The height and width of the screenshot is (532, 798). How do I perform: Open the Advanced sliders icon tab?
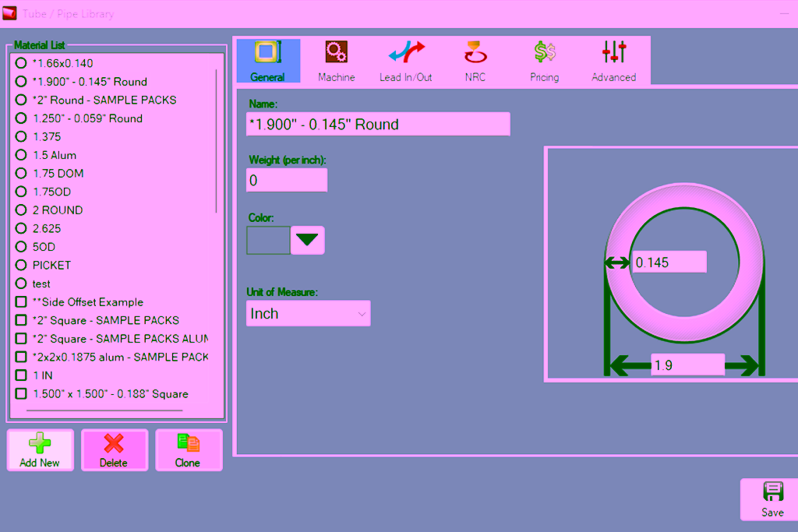coord(614,52)
